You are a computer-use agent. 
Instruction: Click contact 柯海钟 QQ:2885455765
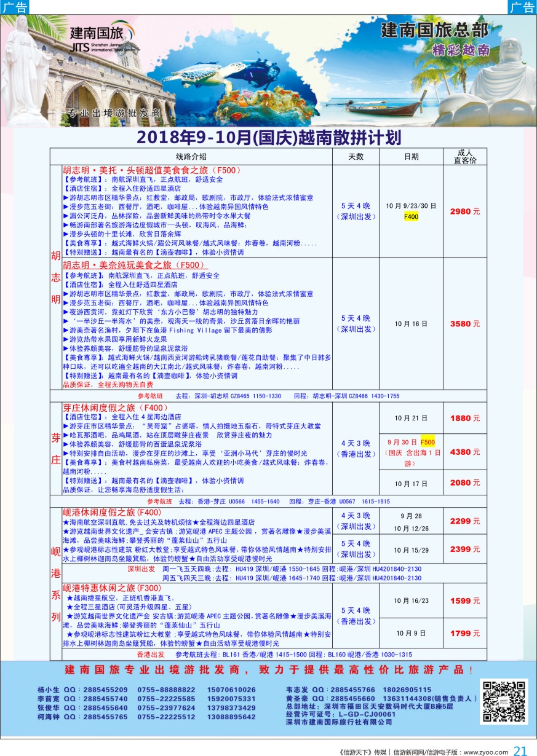(82, 716)
